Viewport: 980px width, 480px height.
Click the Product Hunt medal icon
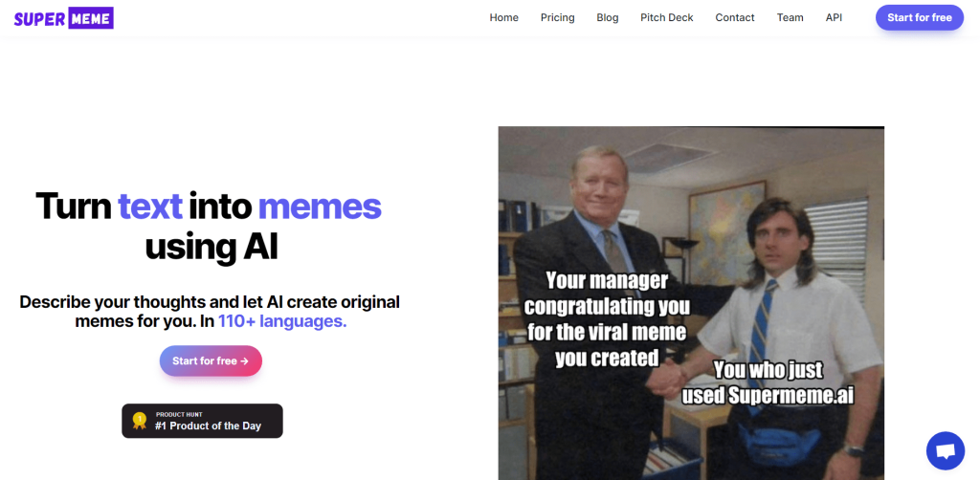(x=140, y=421)
